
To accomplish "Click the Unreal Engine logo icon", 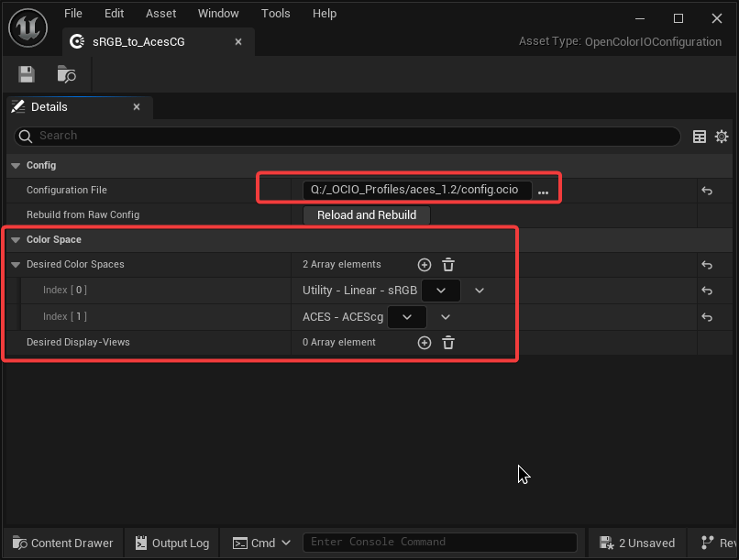I will 28,27.
